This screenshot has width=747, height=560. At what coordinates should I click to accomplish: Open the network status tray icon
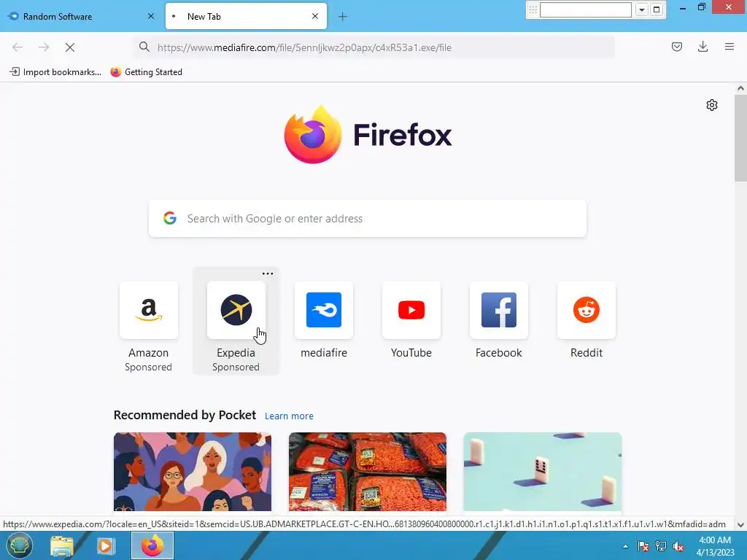pyautogui.click(x=661, y=546)
